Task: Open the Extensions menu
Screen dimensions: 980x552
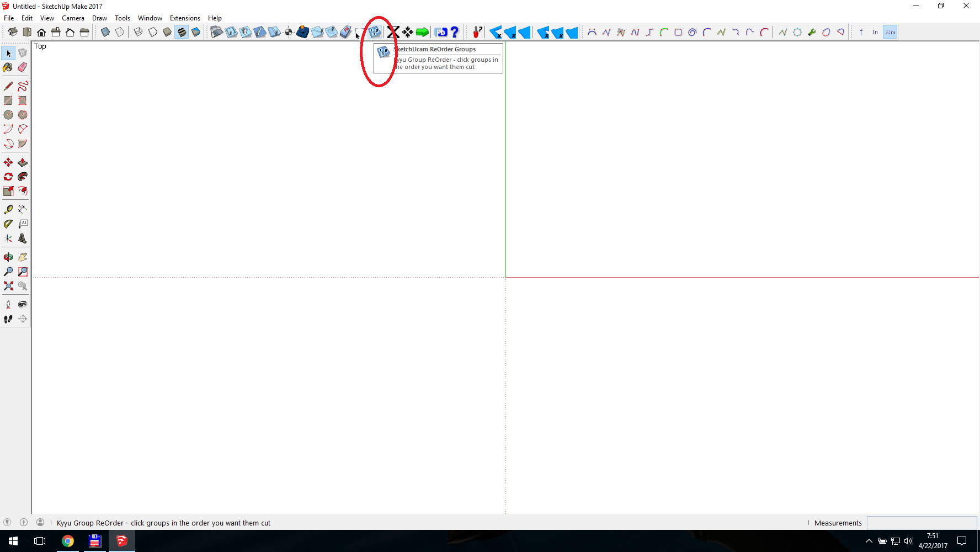Action: click(x=185, y=18)
